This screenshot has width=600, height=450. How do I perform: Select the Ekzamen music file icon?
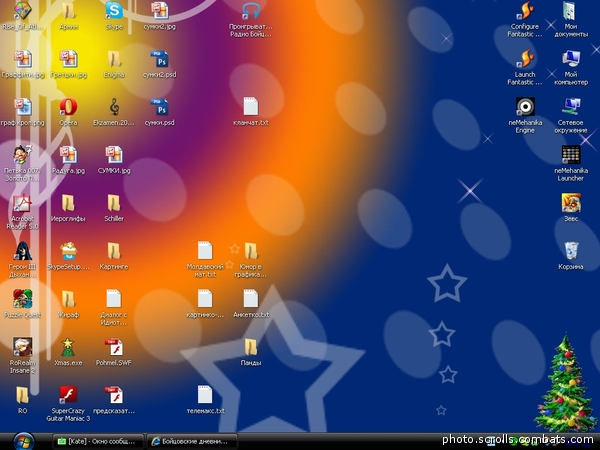[114, 107]
